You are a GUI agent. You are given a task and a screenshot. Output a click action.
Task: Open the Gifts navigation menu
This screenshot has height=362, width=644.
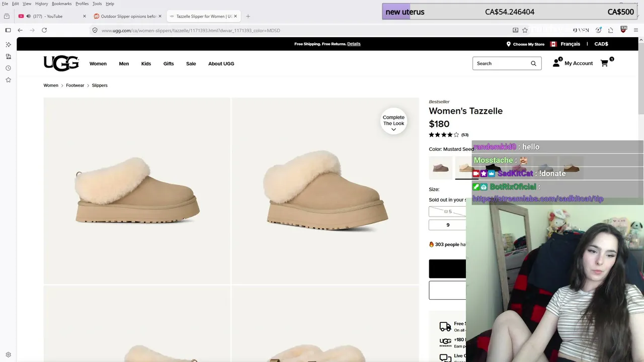[x=169, y=64]
